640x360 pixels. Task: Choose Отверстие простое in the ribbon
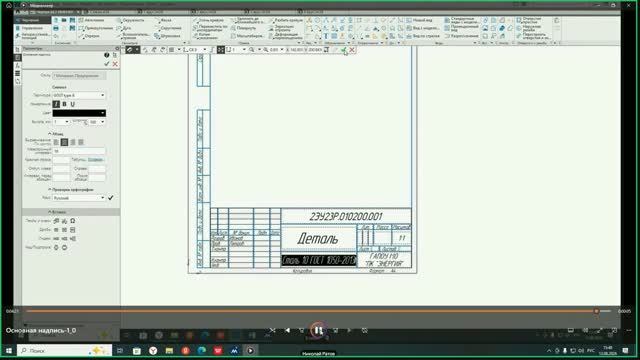pos(529,20)
